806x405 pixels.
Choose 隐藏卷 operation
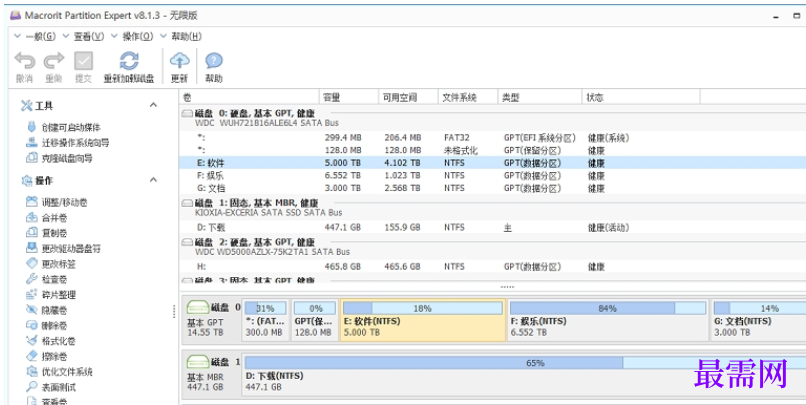pyautogui.click(x=47, y=310)
